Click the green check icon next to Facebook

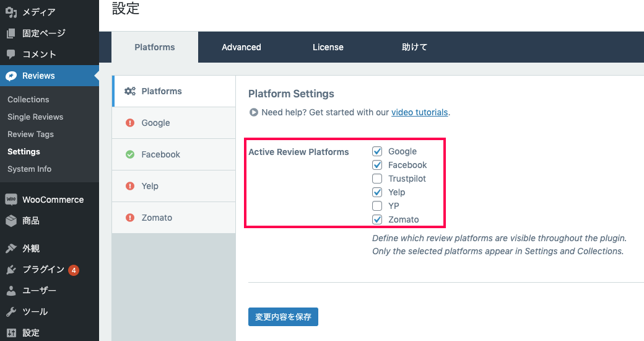tap(130, 154)
